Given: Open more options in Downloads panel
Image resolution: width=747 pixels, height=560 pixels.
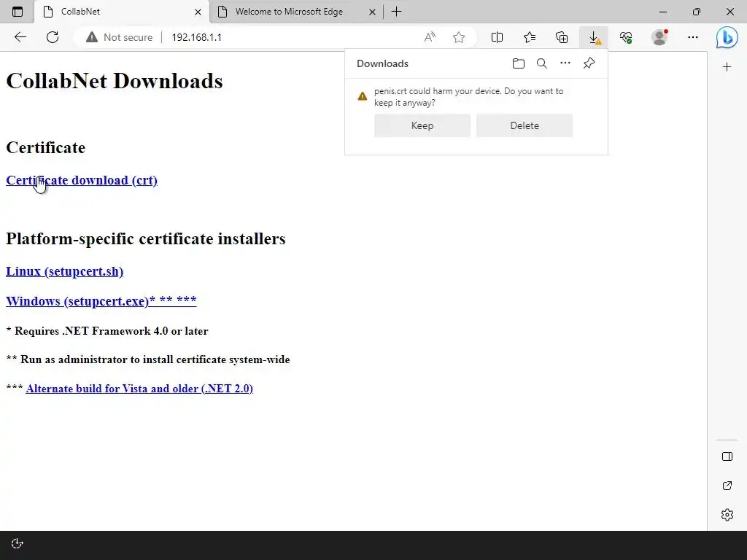Looking at the screenshot, I should tap(565, 63).
